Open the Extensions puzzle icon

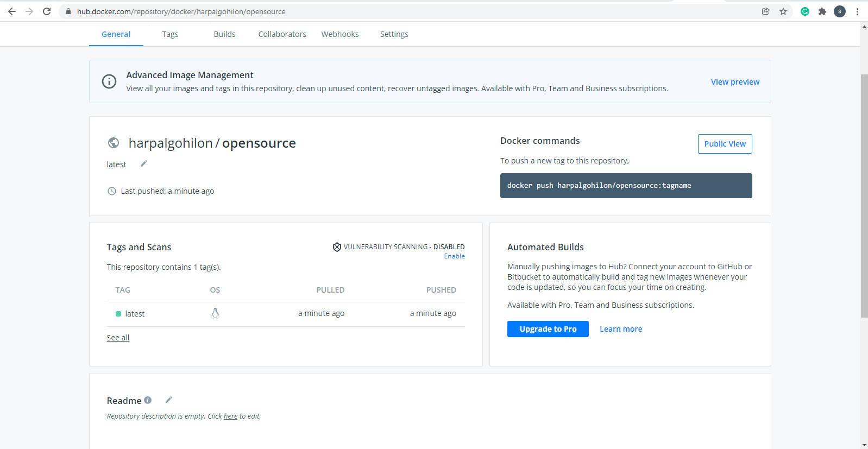[x=822, y=11]
